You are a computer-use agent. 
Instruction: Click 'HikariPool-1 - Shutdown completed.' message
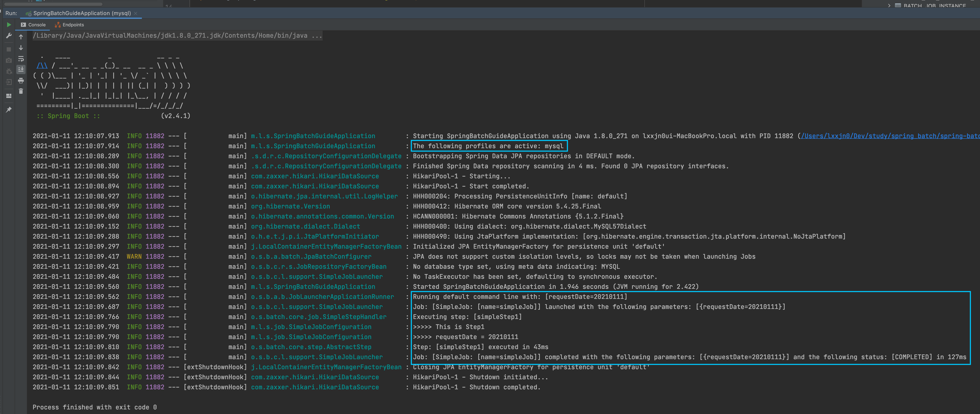coord(477,387)
